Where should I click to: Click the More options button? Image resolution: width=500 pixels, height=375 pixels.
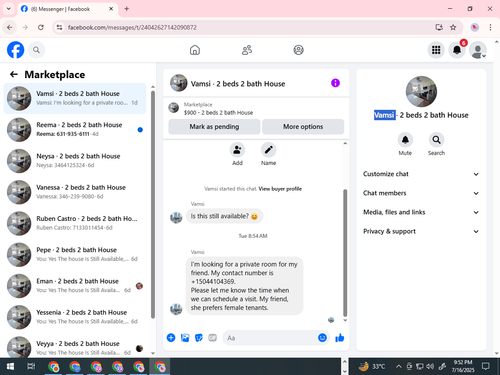(x=303, y=127)
